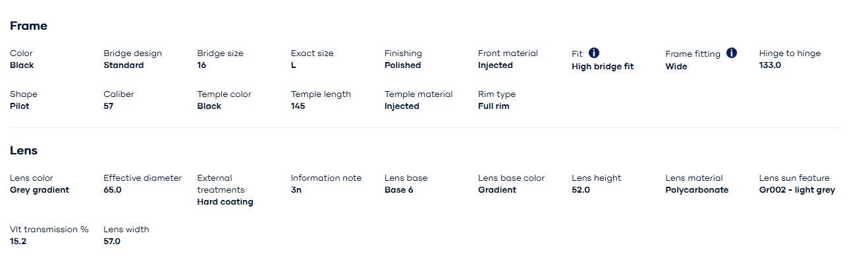Click the Temple length 145 value
This screenshot has height=258, width=868.
click(x=298, y=106)
